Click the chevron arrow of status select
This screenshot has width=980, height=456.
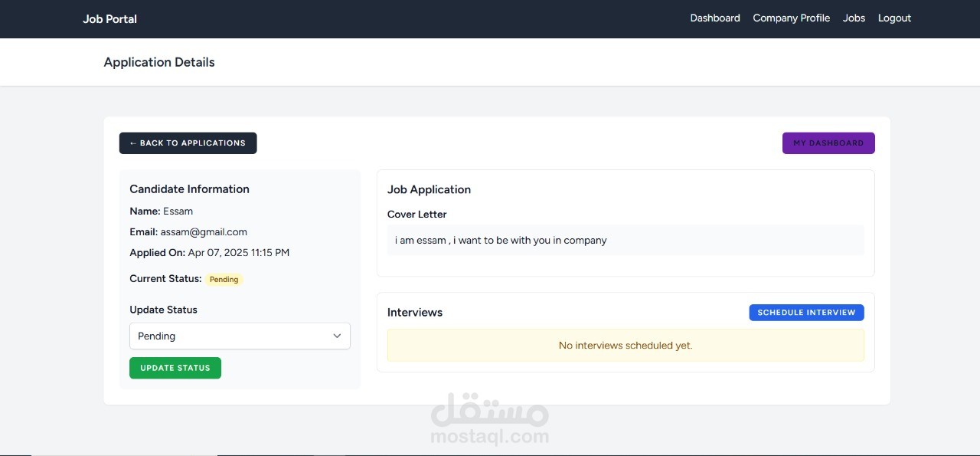337,336
